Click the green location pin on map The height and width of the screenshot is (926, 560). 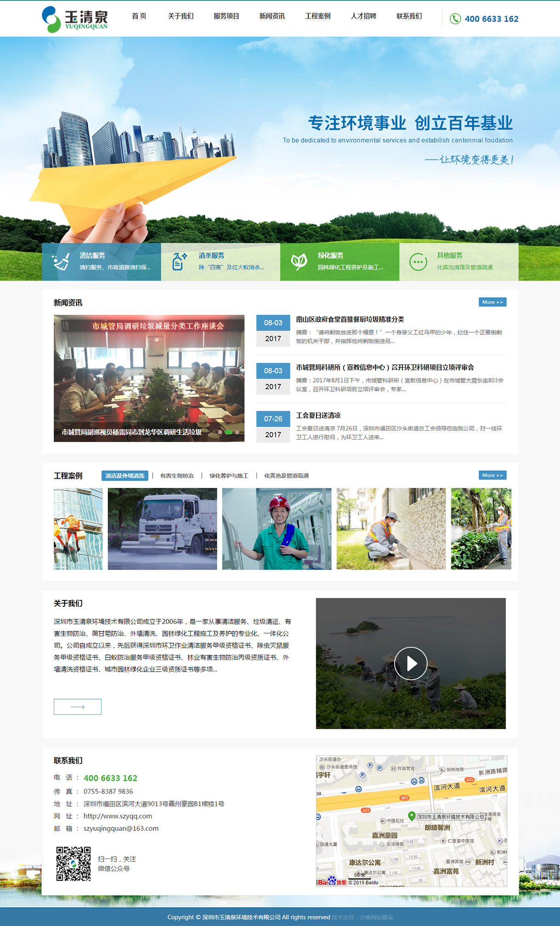[x=412, y=816]
